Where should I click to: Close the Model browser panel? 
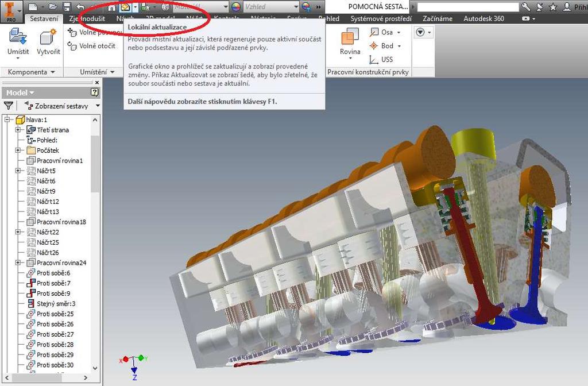(x=97, y=82)
